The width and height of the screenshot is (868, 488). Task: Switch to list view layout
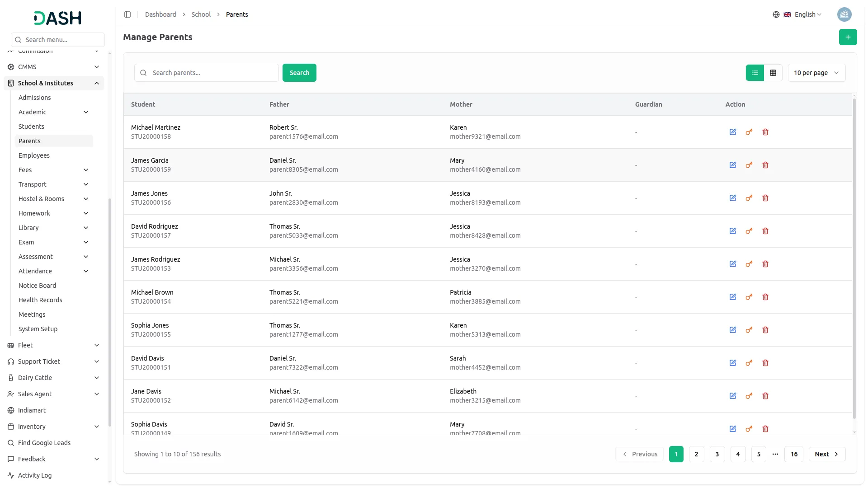755,73
